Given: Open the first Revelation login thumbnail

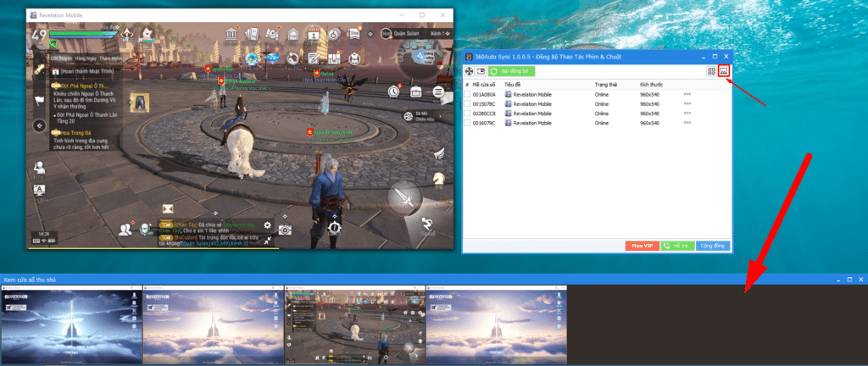Looking at the screenshot, I should 71,324.
